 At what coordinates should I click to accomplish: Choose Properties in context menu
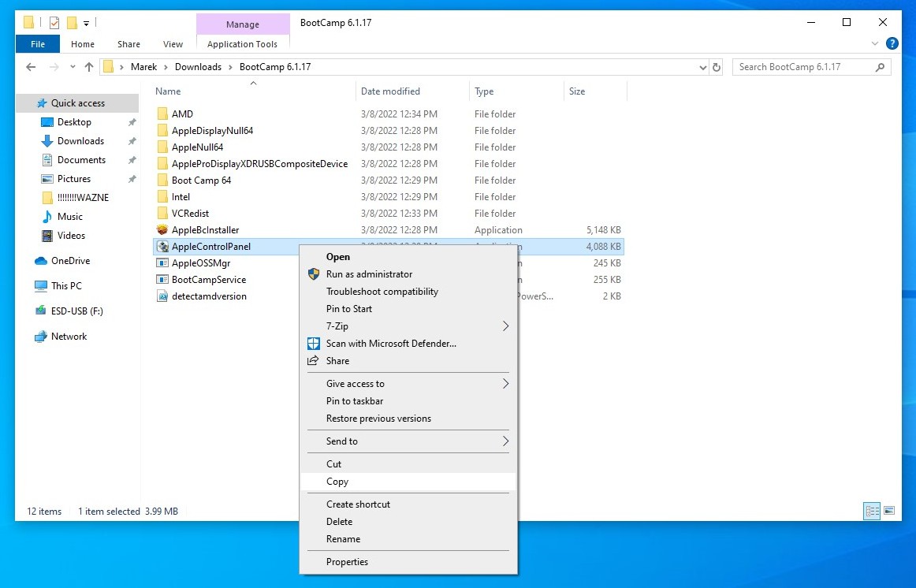pos(408,562)
